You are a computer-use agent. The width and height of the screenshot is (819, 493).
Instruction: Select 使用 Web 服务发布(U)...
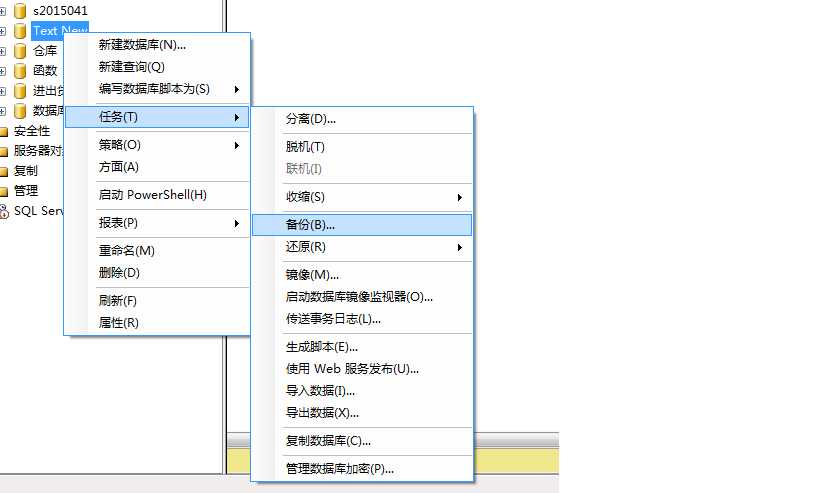pos(362,369)
